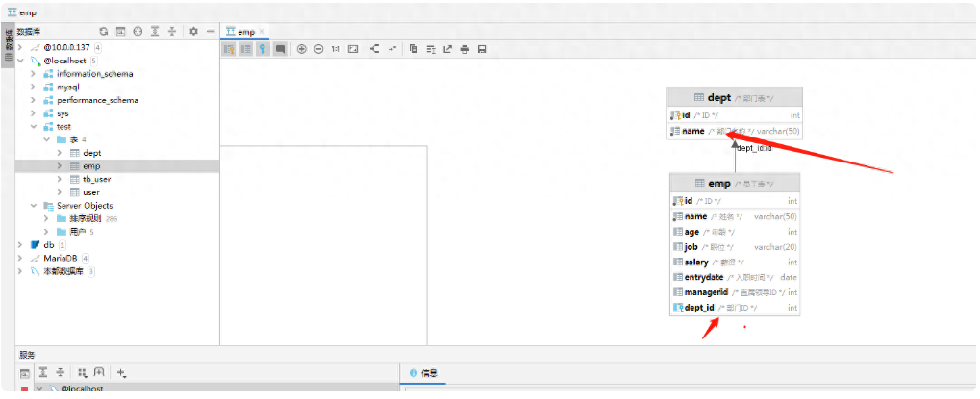Close the emp diagram tab
Viewport: 980px width, 399px height.
click(262, 31)
